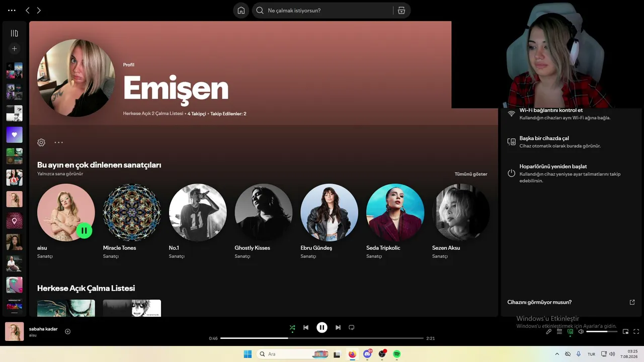The image size is (644, 362).
Task: Open the No.1 artist picture
Action: pos(198,212)
